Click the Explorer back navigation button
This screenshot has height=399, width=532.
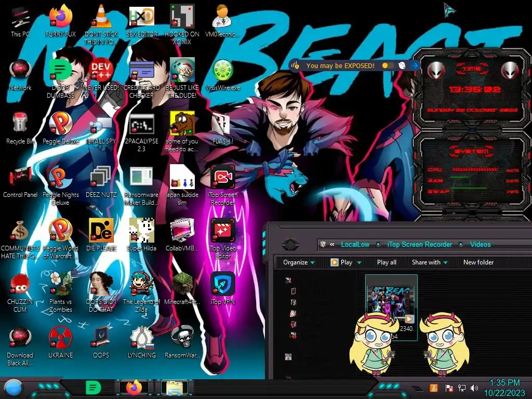(290, 244)
